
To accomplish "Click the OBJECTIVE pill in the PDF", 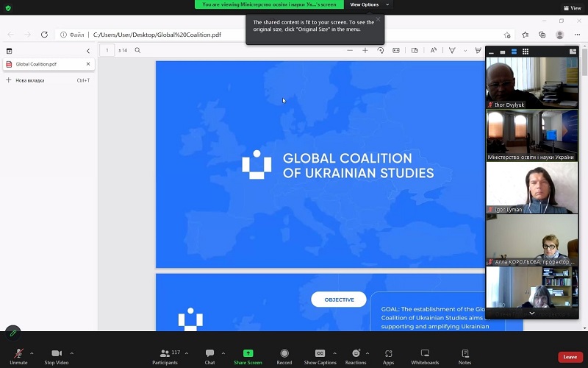I will click(339, 300).
